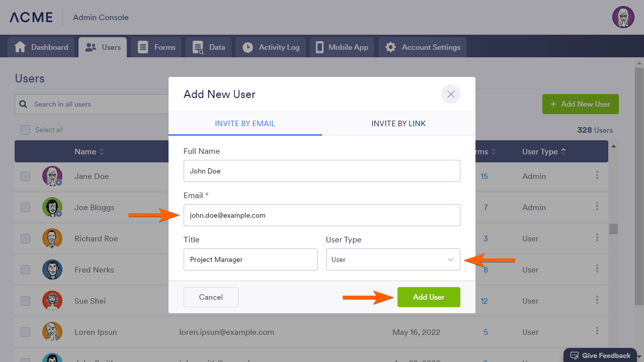
Task: Open the User Type dropdown
Action: point(393,259)
